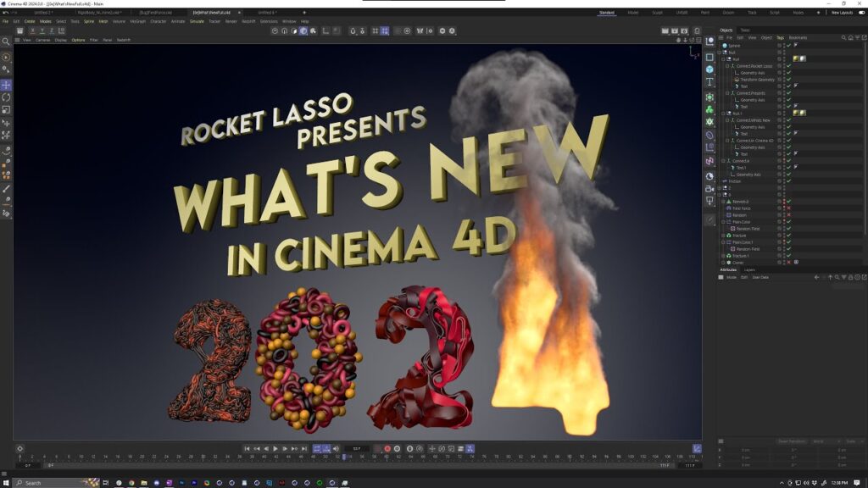Viewport: 868px width, 488px height.
Task: Toggle Cloner object enable mark
Action: (789, 263)
